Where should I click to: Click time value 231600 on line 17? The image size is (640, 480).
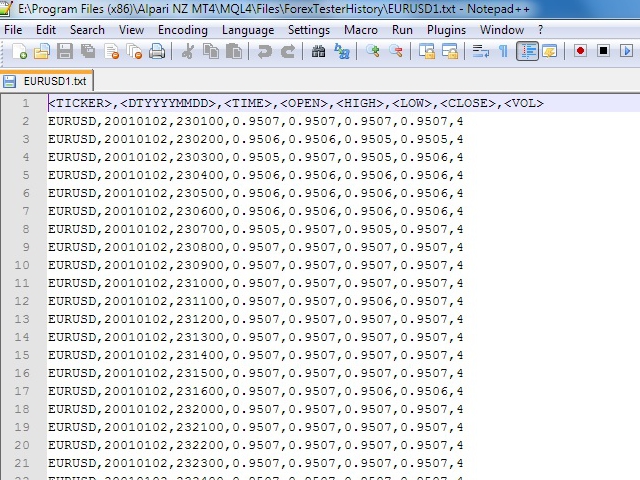point(200,391)
